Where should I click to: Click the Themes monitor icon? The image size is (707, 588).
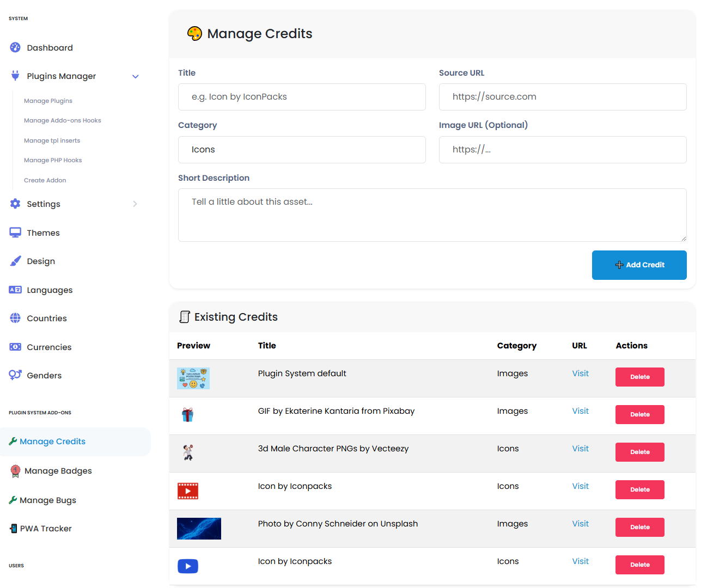pyautogui.click(x=15, y=232)
